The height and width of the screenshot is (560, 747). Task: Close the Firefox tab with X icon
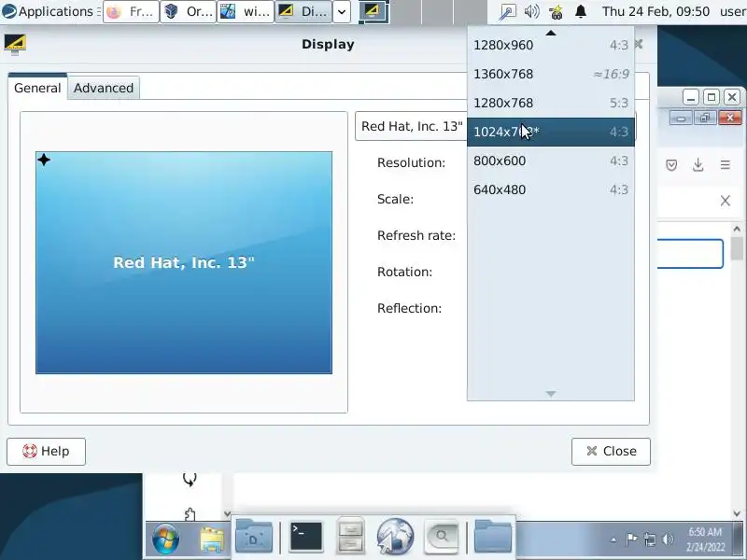coord(726,201)
